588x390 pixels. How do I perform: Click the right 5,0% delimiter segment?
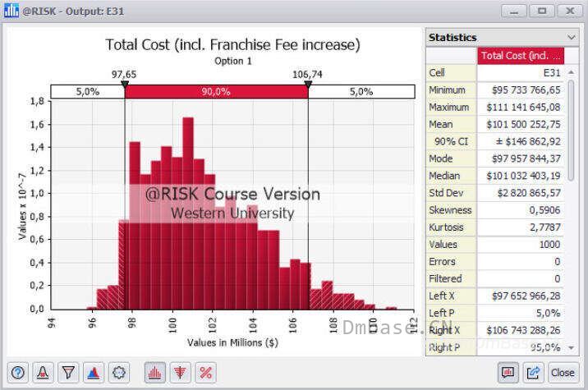361,91
